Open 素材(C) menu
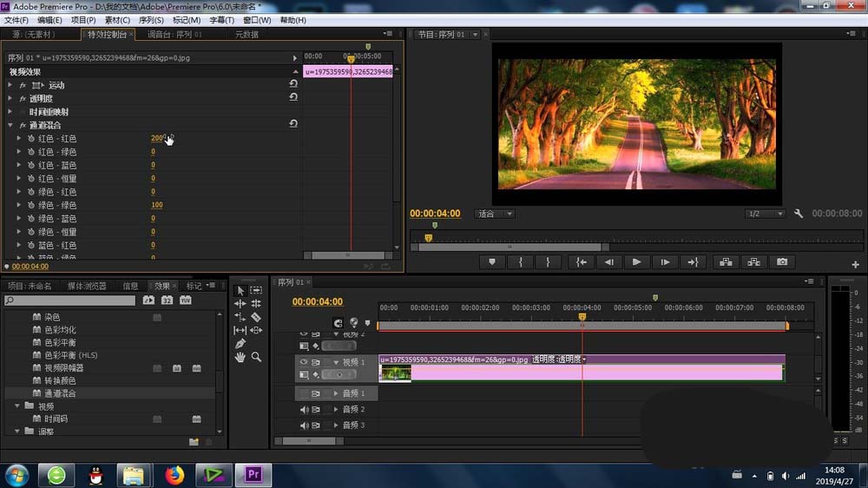This screenshot has width=868, height=488. pos(117,20)
